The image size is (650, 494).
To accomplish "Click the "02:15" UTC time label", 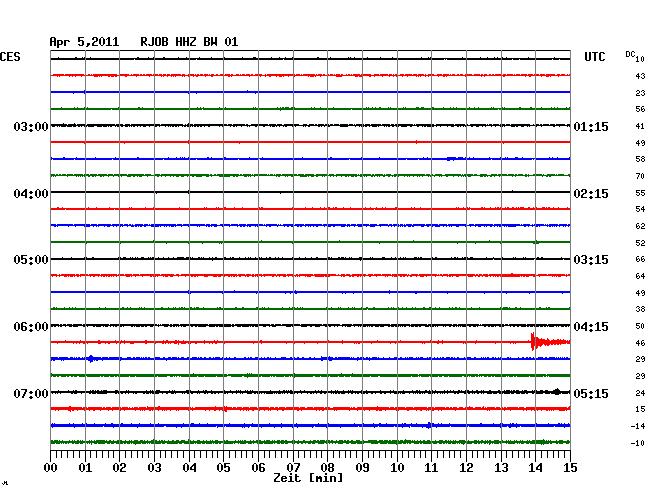I will point(591,194).
